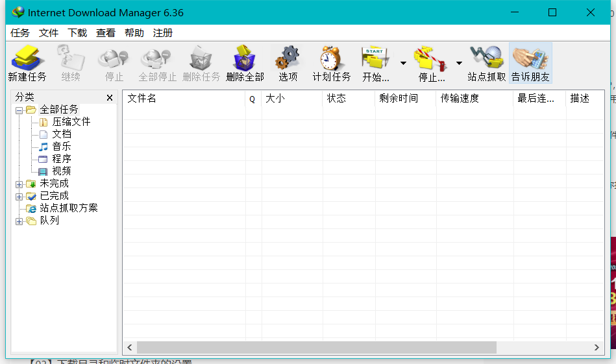
Task: Select 文档 category
Action: pos(62,134)
